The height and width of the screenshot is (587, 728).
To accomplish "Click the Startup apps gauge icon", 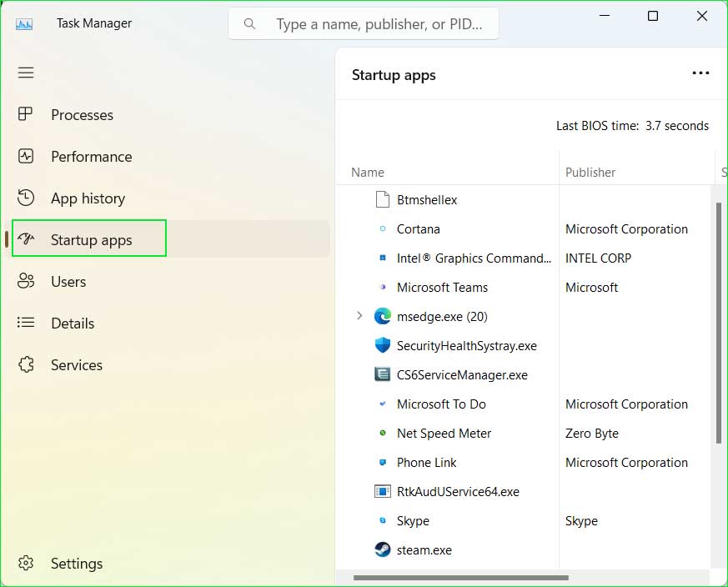I will (x=26, y=238).
